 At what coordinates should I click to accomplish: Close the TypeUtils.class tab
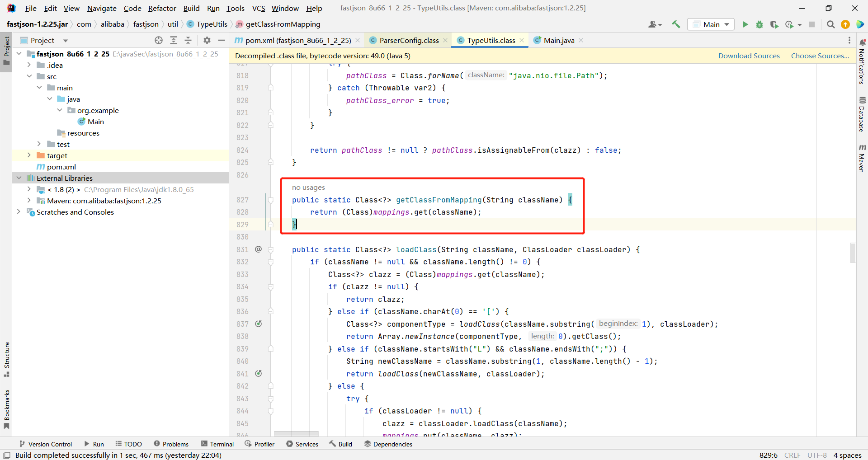[522, 40]
